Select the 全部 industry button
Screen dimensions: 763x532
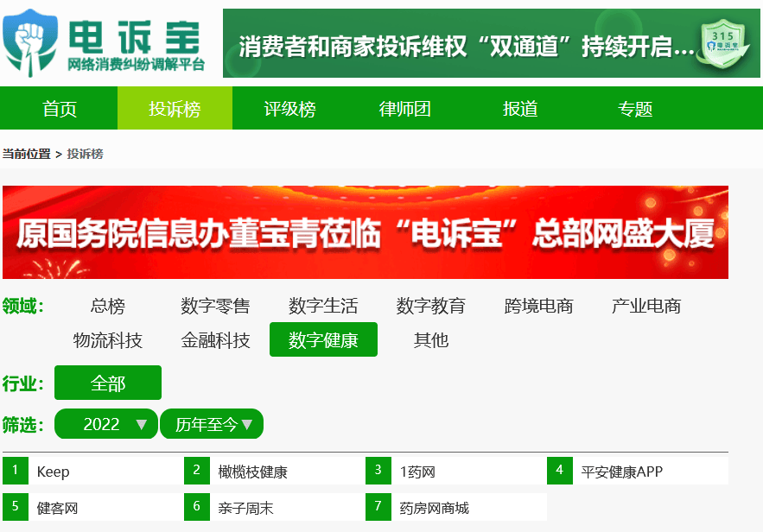108,383
